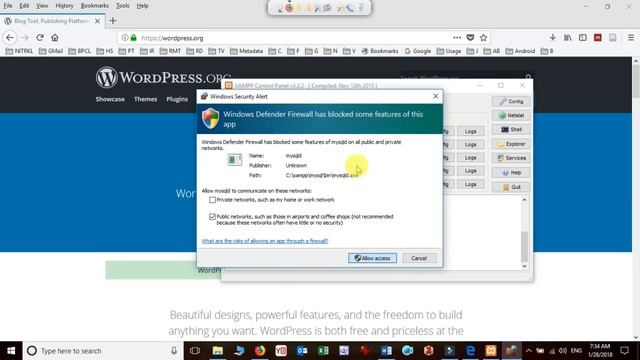Screen dimensions: 640x360
Task: Switch to Firefox on the taskbar
Action: click(x=260, y=351)
